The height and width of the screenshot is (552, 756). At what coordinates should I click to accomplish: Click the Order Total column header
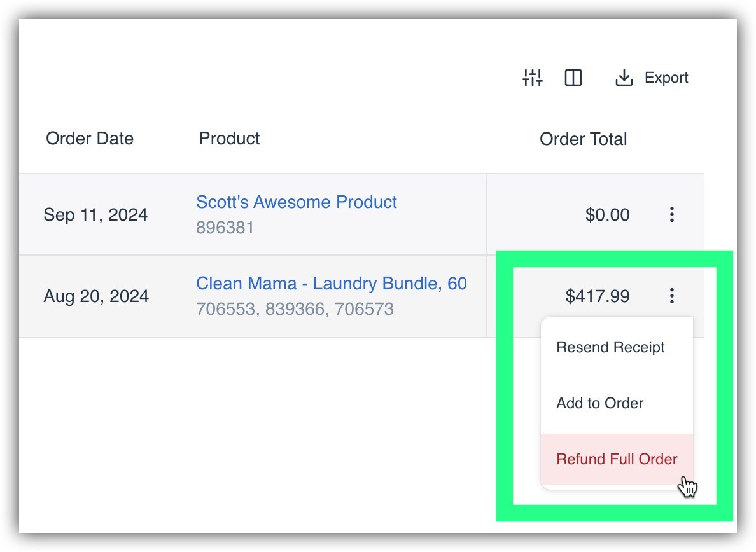point(583,139)
